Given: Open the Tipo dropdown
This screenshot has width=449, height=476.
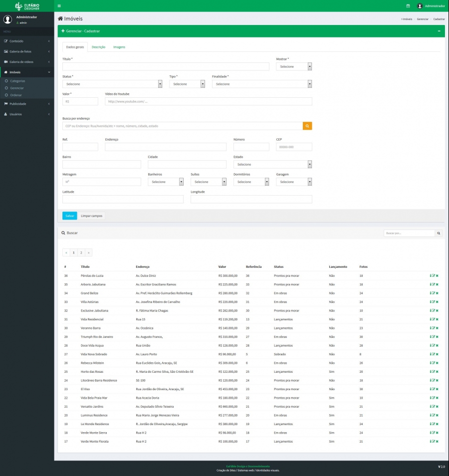Looking at the screenshot, I should pos(187,84).
